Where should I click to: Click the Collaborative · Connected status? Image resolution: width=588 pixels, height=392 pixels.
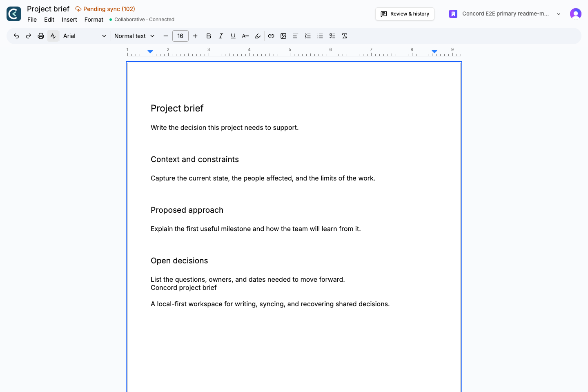(x=142, y=20)
